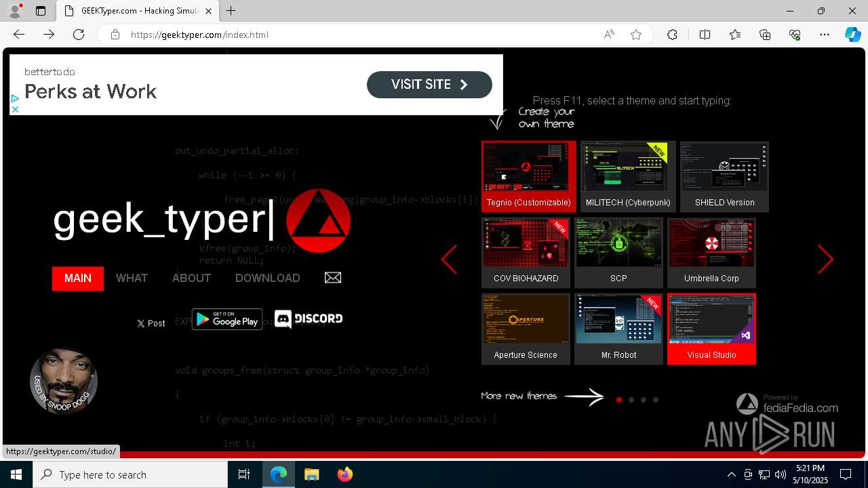Open Settings and more menu
The image size is (868, 488).
(825, 35)
